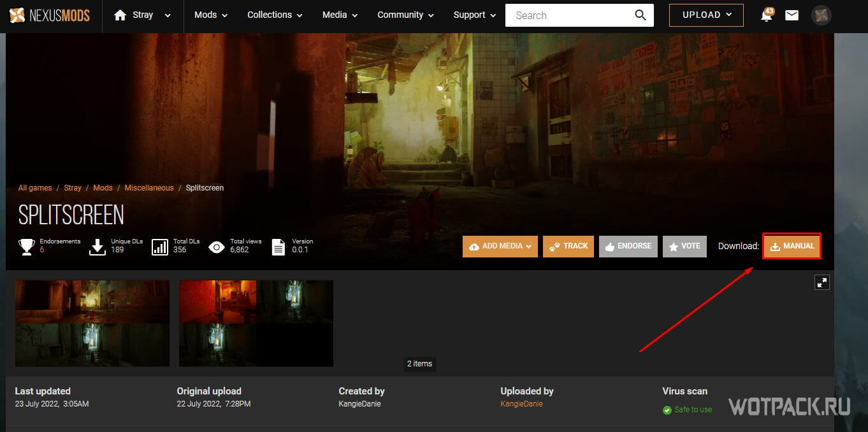Click the home icon next to Stray
This screenshot has width=868, height=432.
pos(120,15)
